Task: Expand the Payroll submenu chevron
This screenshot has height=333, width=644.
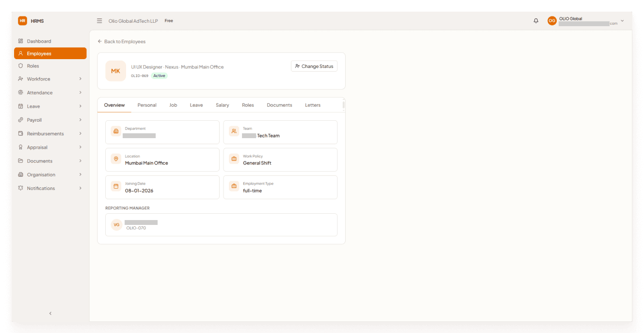Action: (80, 120)
